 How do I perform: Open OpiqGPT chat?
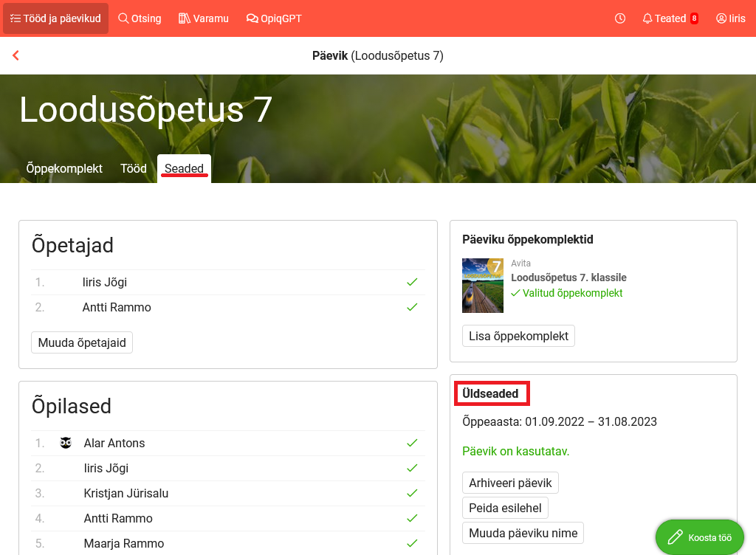(274, 18)
